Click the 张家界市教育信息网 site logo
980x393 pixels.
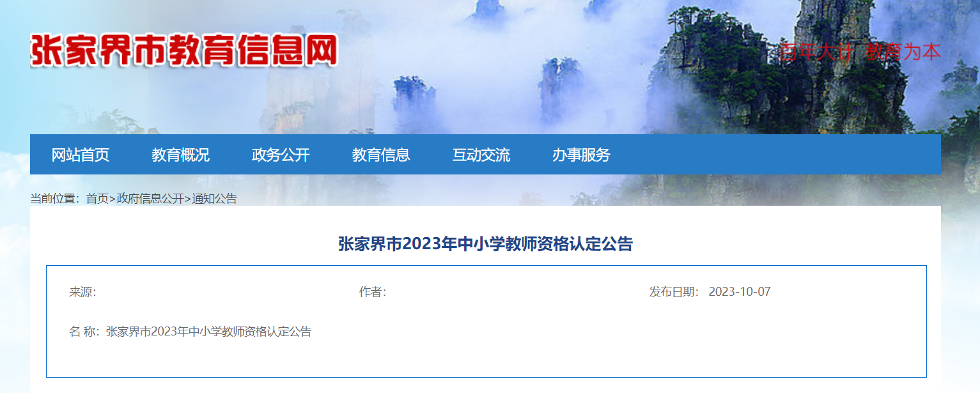pyautogui.click(x=183, y=50)
